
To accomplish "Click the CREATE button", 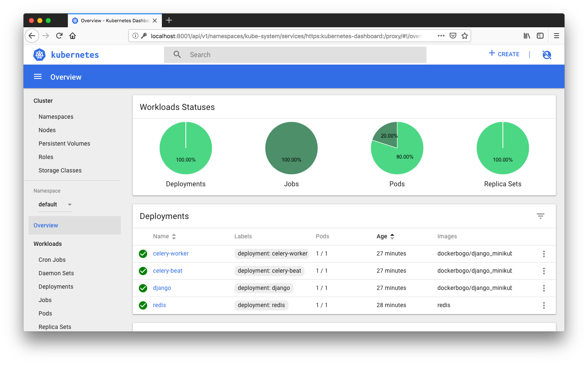I will tap(504, 54).
